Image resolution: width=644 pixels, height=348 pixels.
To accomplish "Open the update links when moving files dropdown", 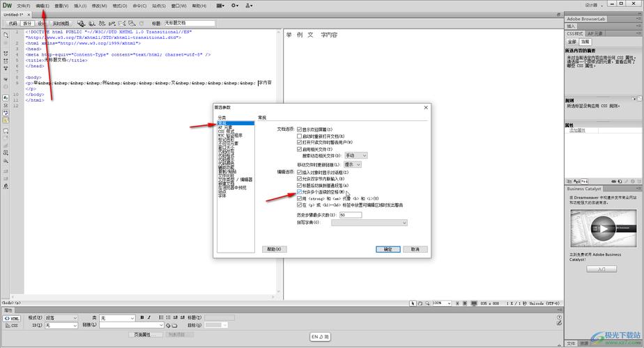I will (x=353, y=164).
